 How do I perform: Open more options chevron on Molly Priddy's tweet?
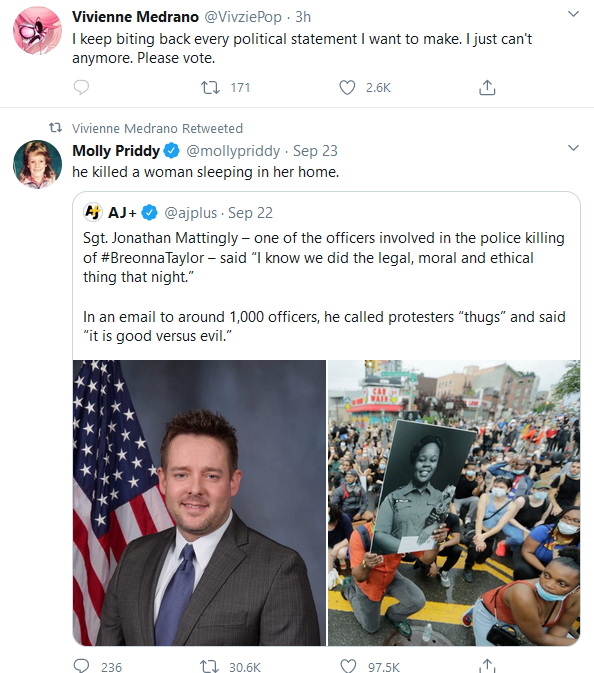point(573,148)
